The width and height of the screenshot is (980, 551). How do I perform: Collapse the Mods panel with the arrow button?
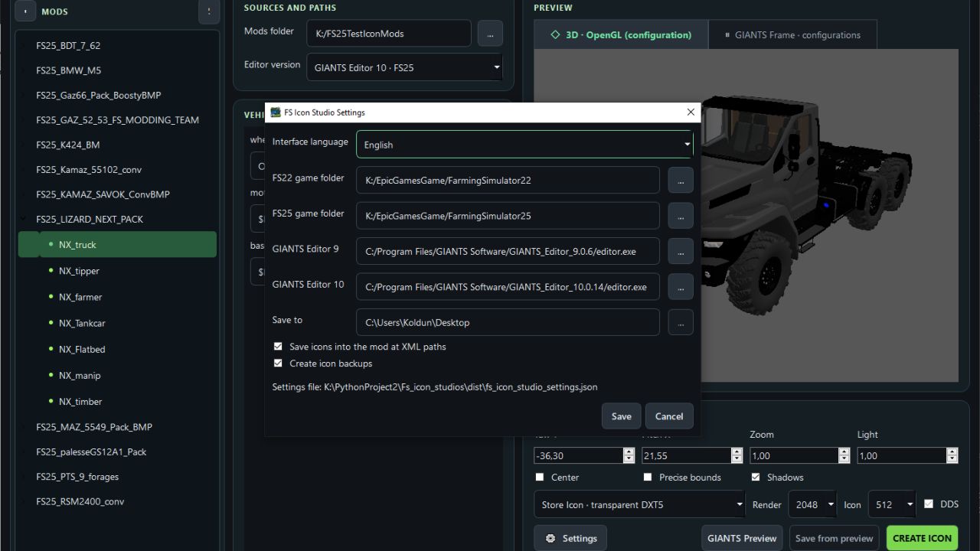25,11
